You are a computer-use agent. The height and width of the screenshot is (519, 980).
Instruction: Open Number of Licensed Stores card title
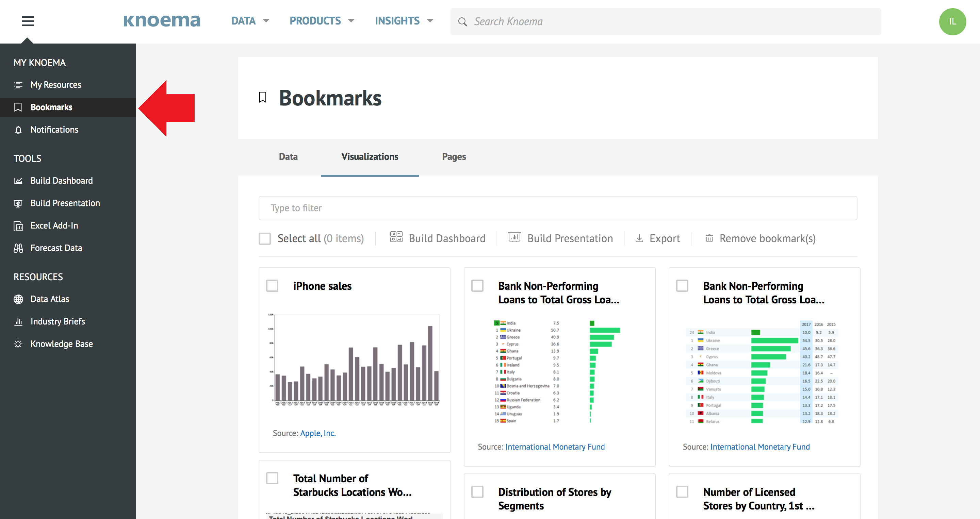[x=758, y=499]
